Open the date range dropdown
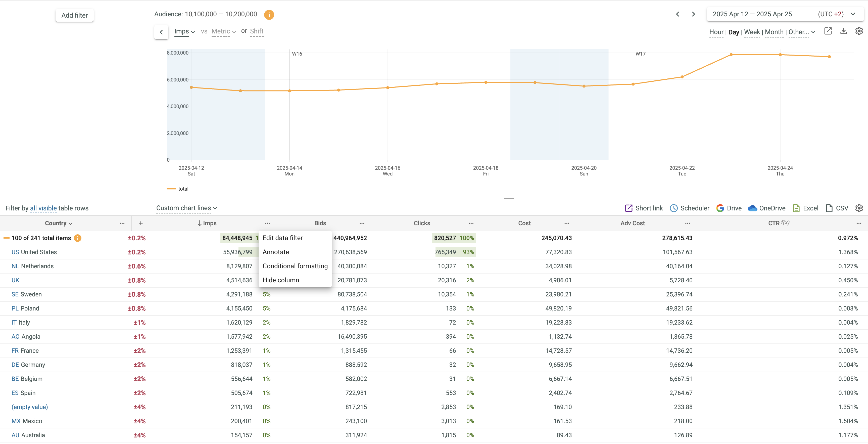Screen dimensions: 868x444 785,14
